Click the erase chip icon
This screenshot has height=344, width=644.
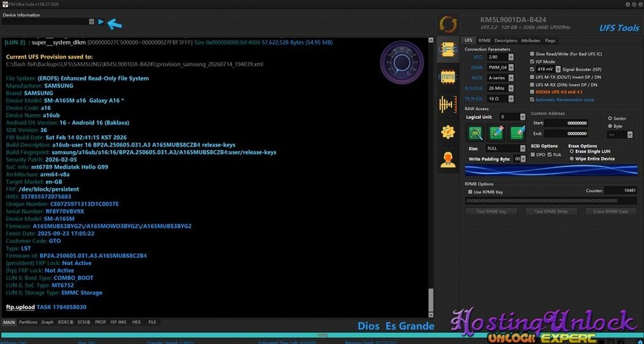pyautogui.click(x=517, y=133)
